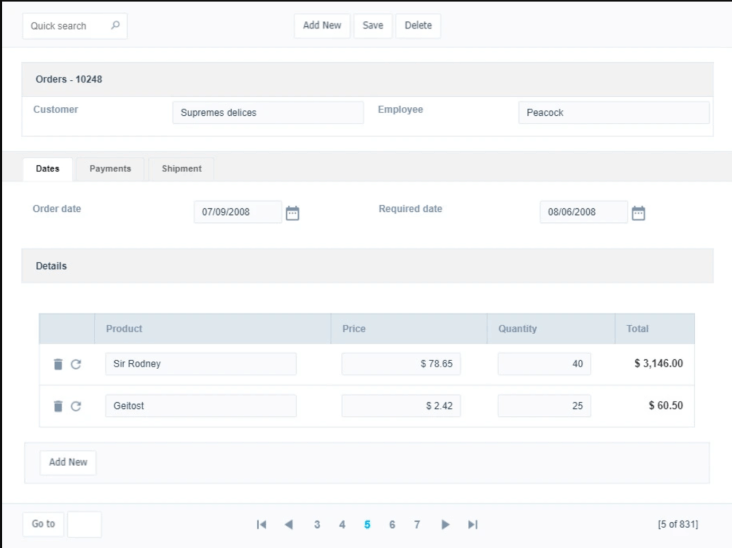Screen dimensions: 732x548
Task: Go to the previous record arrow
Action: coord(289,524)
